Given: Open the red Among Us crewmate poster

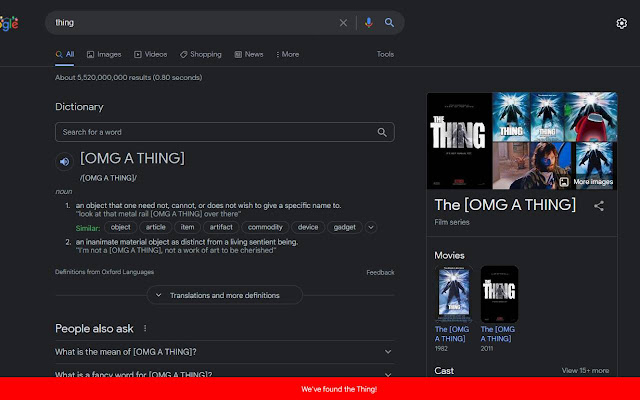Looking at the screenshot, I should (591, 117).
